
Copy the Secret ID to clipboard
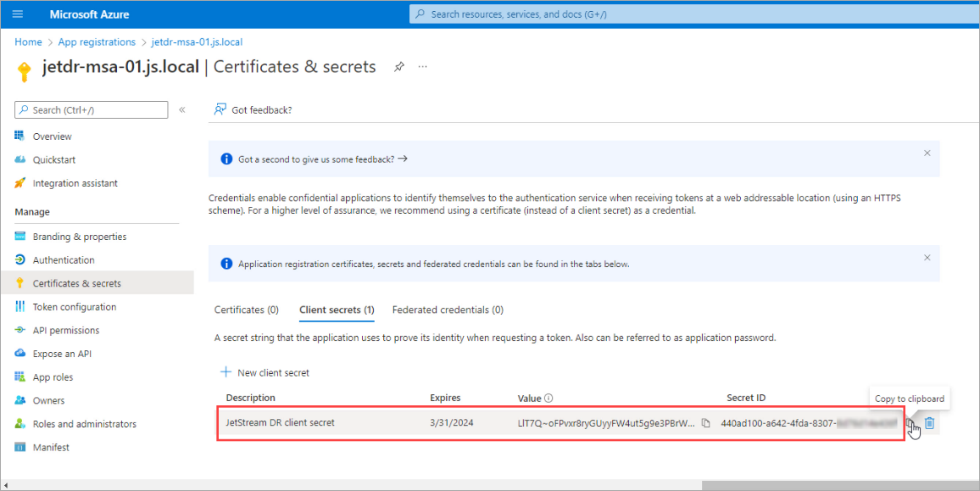(910, 423)
